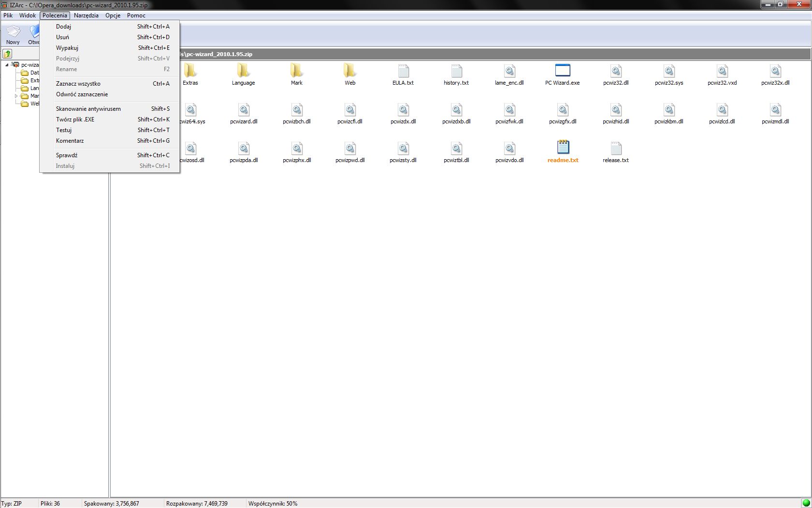Image resolution: width=812 pixels, height=508 pixels.
Task: Open the Narzędzia menu
Action: (86, 15)
